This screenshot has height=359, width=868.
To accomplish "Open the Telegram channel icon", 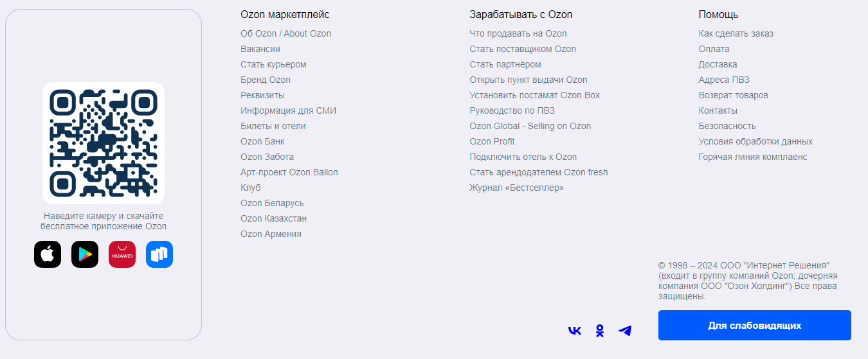I will pyautogui.click(x=625, y=331).
